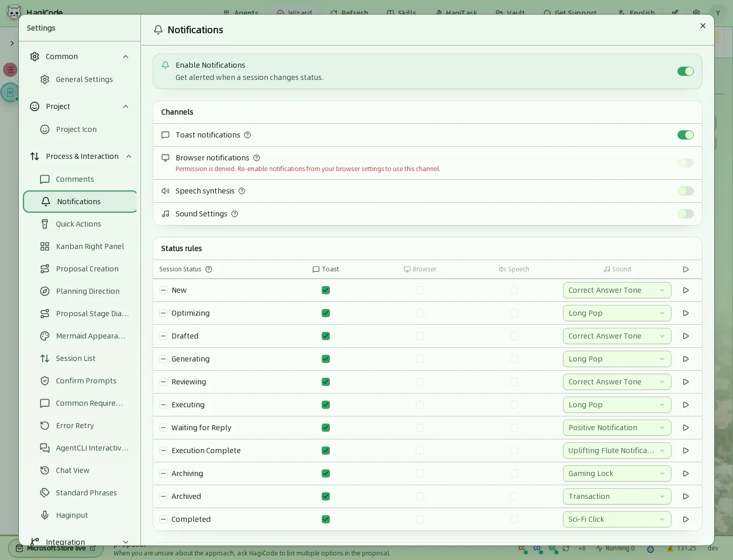Open General Settings

pyautogui.click(x=80, y=79)
